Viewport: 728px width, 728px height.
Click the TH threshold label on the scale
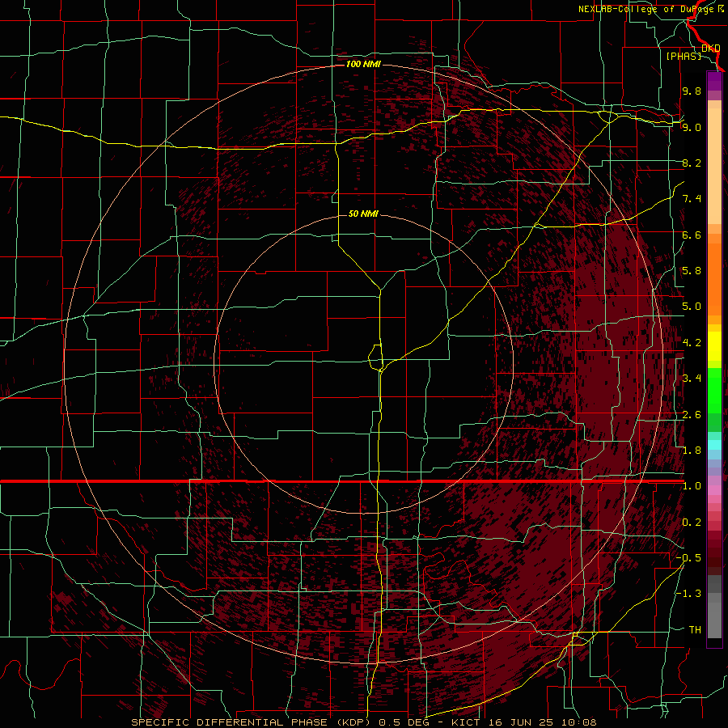[x=695, y=630]
